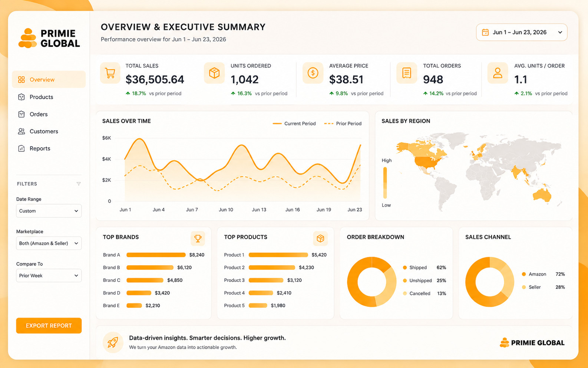The width and height of the screenshot is (588, 368).
Task: Open the Marketplace Both (Amazon & Seller) dropdown
Action: pos(49,243)
